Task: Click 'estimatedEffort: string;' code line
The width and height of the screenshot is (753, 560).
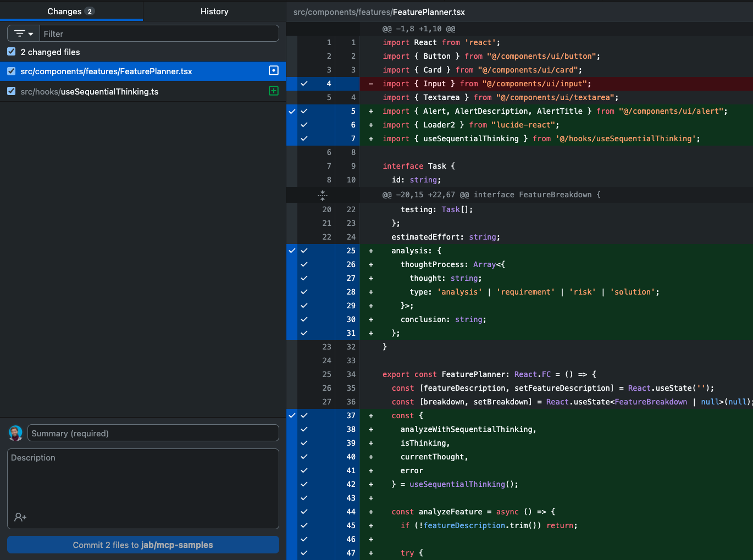Action: tap(446, 237)
